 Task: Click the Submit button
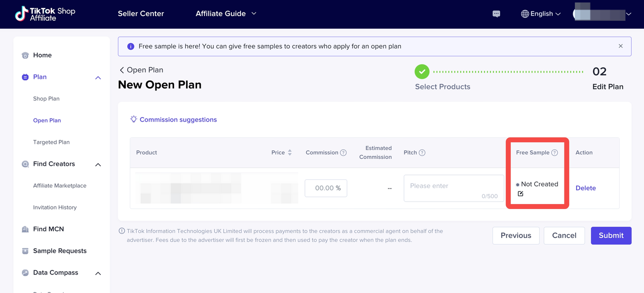point(611,235)
